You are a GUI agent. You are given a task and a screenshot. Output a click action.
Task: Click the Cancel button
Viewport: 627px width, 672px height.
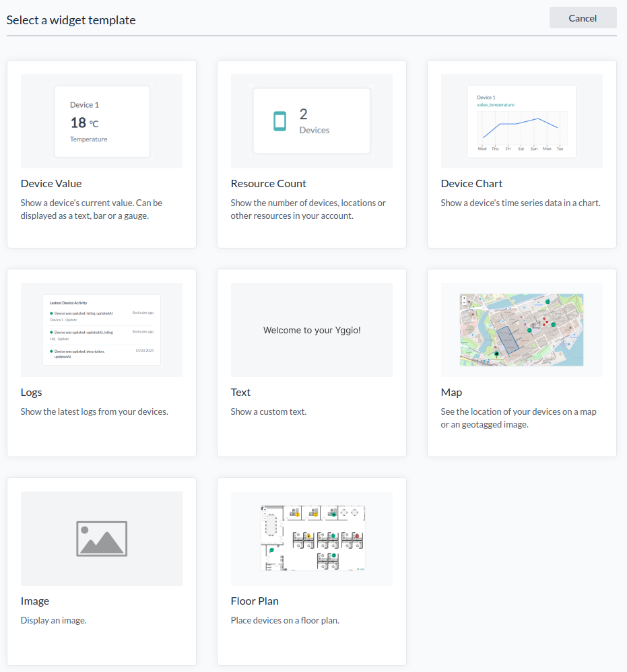(583, 18)
